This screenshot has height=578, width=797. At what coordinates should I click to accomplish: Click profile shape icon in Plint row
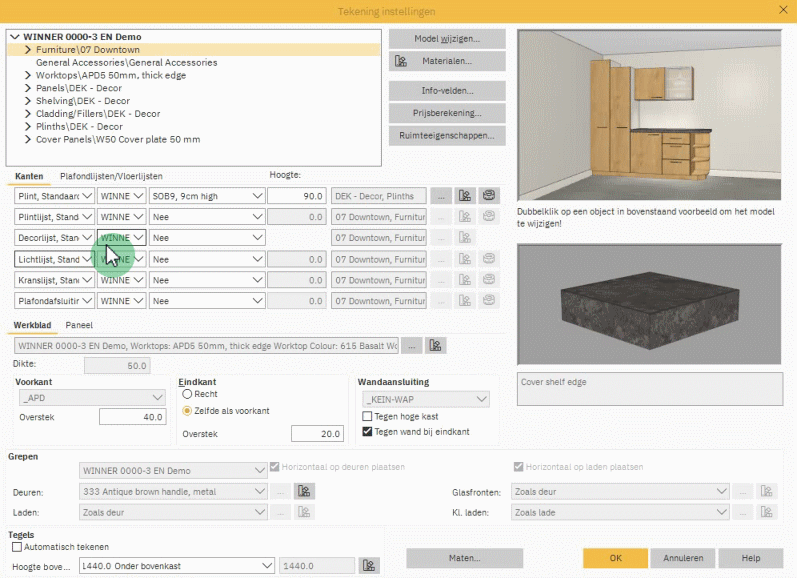pyautogui.click(x=489, y=196)
